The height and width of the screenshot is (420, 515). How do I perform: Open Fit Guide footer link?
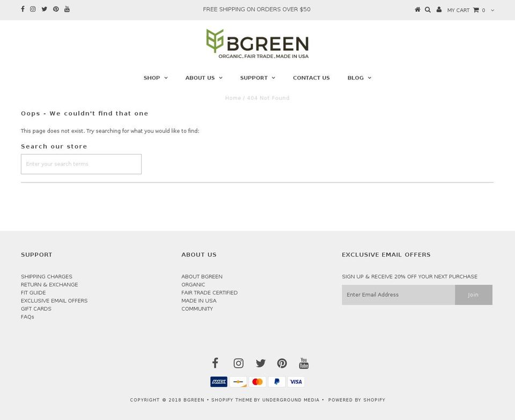pos(33,292)
